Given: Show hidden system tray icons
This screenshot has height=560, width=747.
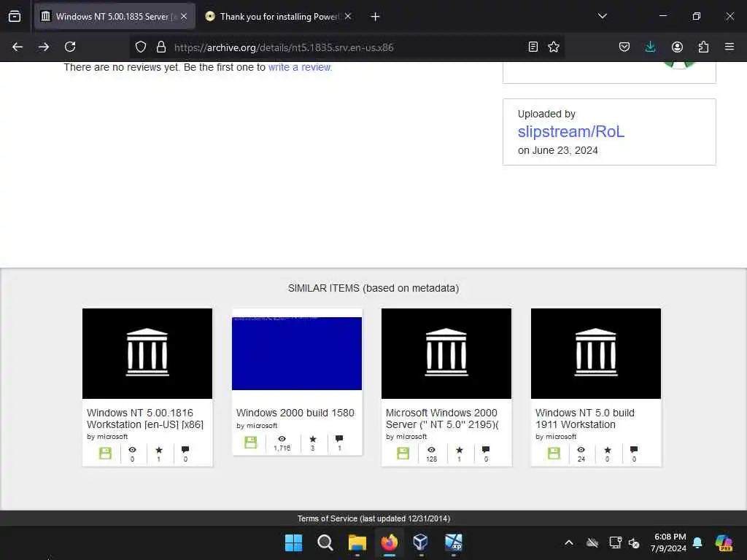Looking at the screenshot, I should [569, 542].
